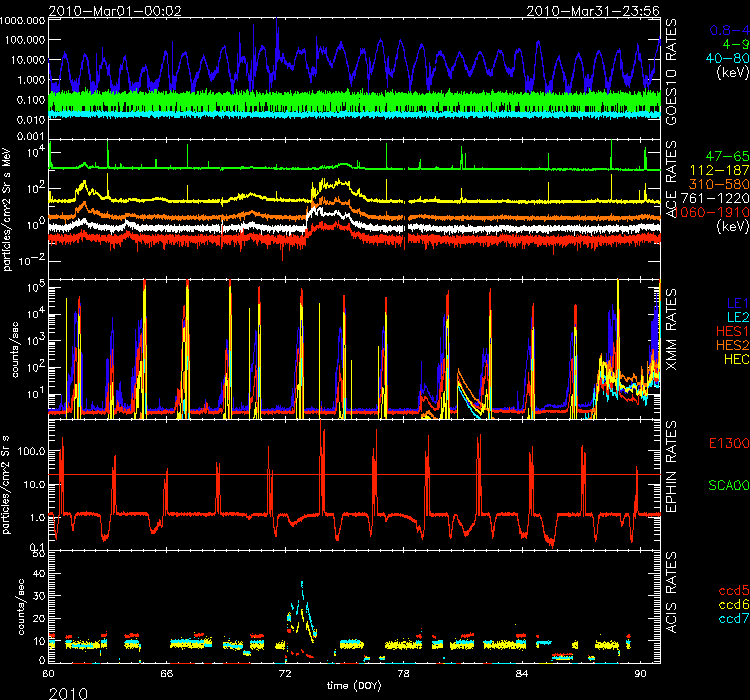Click the GOES10 RATES panel label

pyautogui.click(x=672, y=72)
